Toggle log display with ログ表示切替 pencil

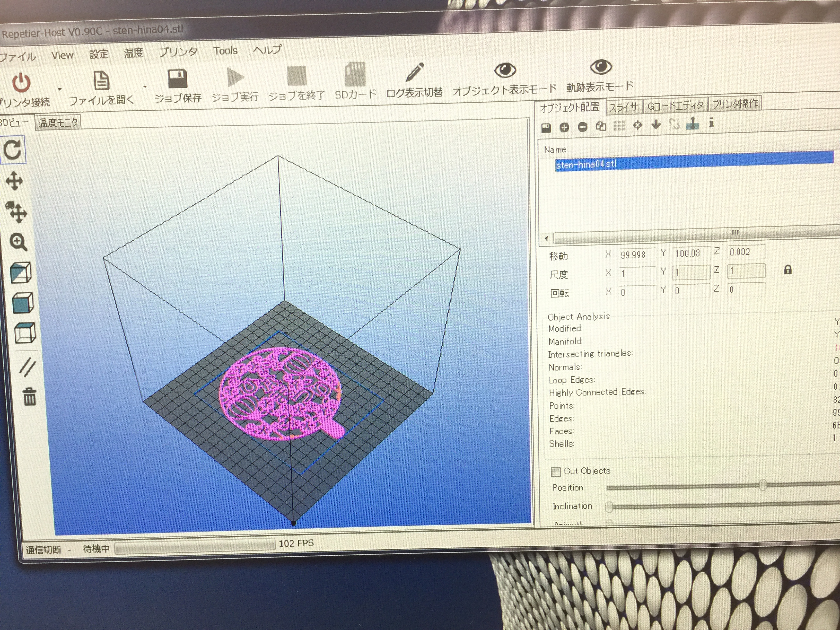[x=415, y=72]
